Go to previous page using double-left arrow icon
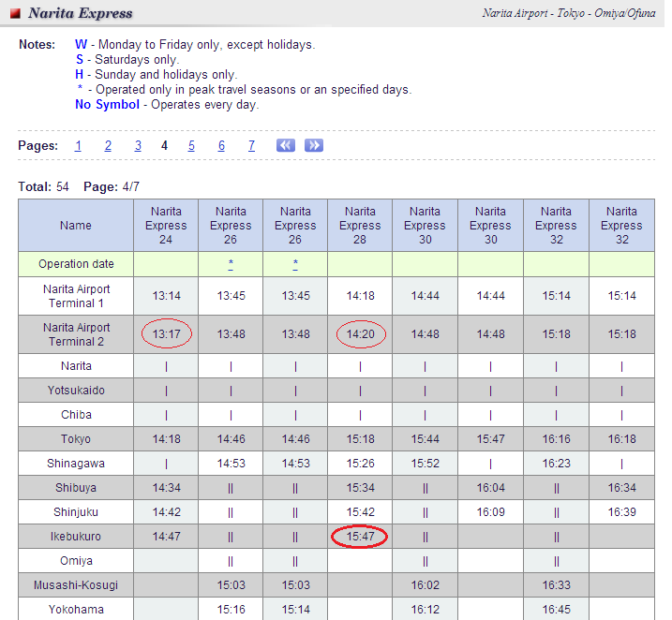The height and width of the screenshot is (620, 672). tap(286, 145)
